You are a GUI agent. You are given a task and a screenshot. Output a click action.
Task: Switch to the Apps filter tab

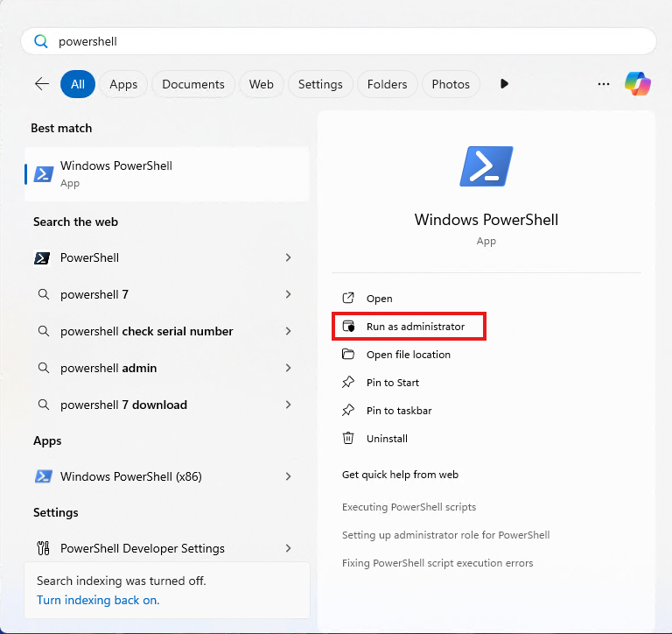[123, 84]
